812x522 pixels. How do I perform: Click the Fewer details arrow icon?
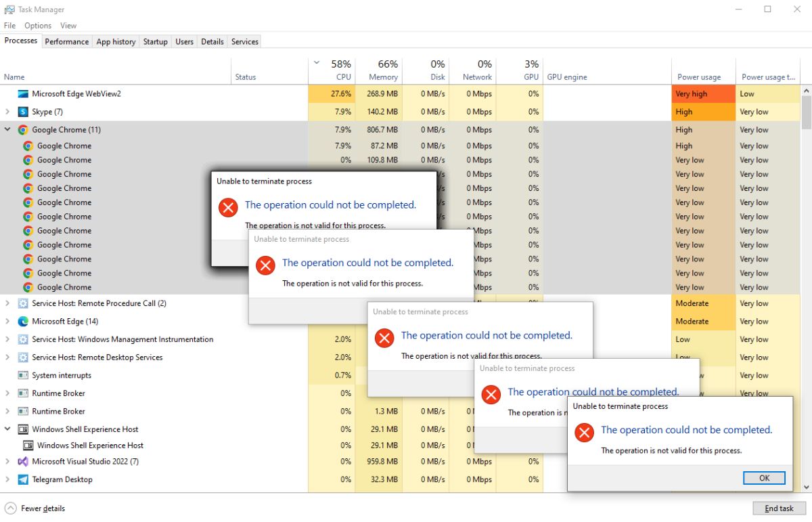(10, 508)
